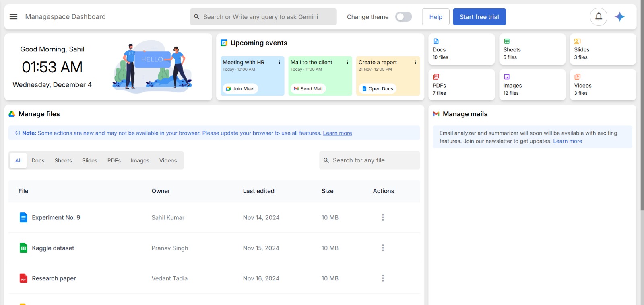The height and width of the screenshot is (305, 644).
Task: Click the Last edited column header
Action: tap(258, 191)
